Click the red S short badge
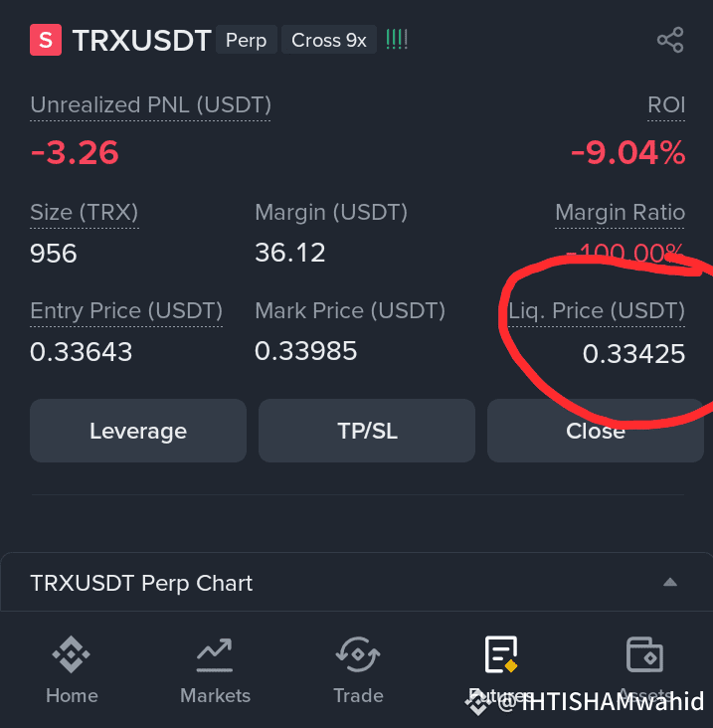 46,40
